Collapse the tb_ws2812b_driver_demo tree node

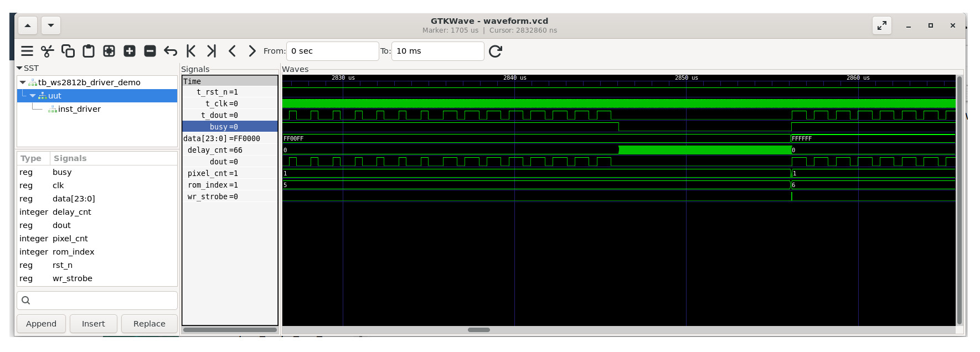point(23,82)
